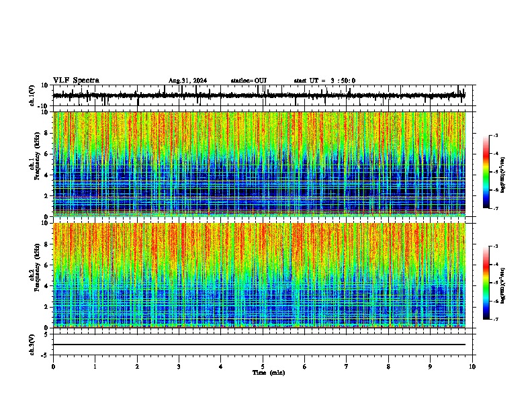532x411 pixels.
Task: Click the '-5' tick on ch.3(V) axis
Action: (x=46, y=355)
